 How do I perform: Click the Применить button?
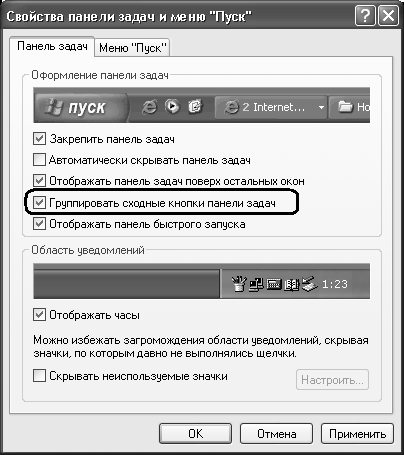(x=357, y=434)
